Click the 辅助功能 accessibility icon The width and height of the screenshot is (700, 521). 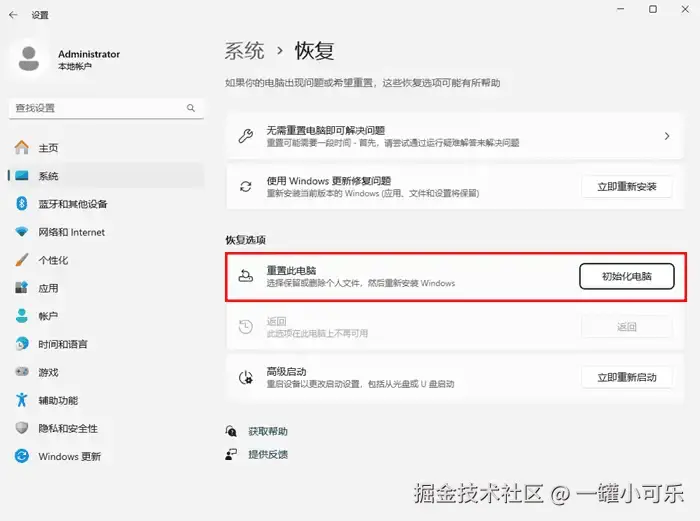(21, 400)
